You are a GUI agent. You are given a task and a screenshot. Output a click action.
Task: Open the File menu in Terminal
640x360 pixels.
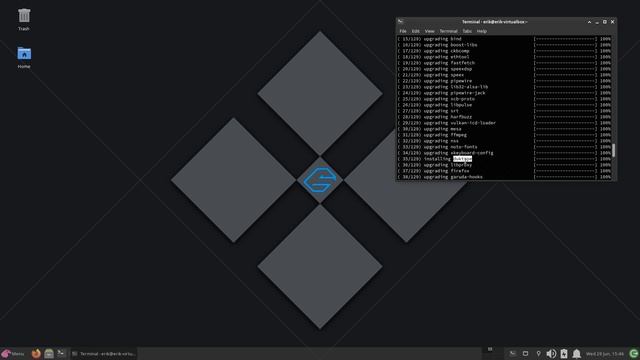click(403, 31)
